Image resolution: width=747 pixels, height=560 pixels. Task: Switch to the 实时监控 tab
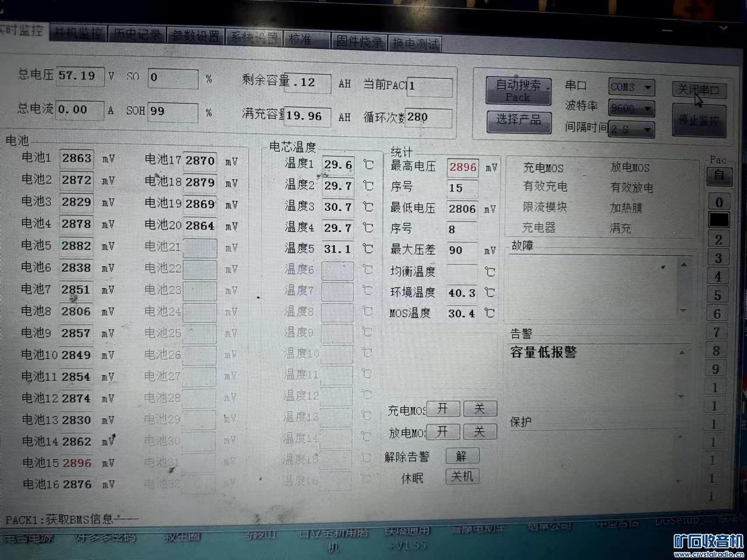[23, 31]
